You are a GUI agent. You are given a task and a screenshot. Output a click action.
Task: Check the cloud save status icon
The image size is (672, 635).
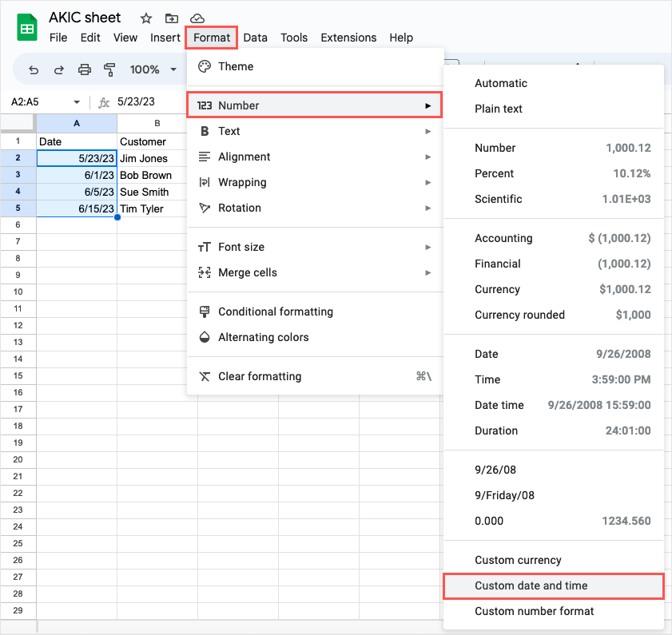197,18
